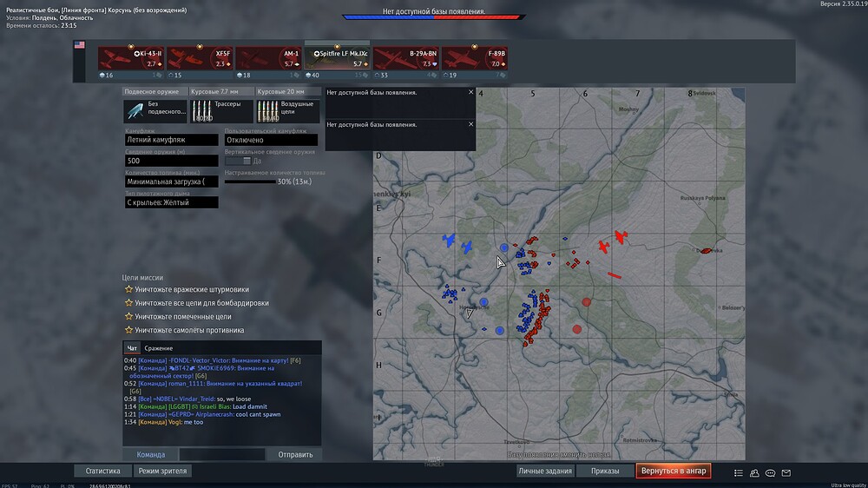Open fuel amount 'Минимальная загрузка' dropdown
This screenshot has height=488, width=868.
coord(171,181)
